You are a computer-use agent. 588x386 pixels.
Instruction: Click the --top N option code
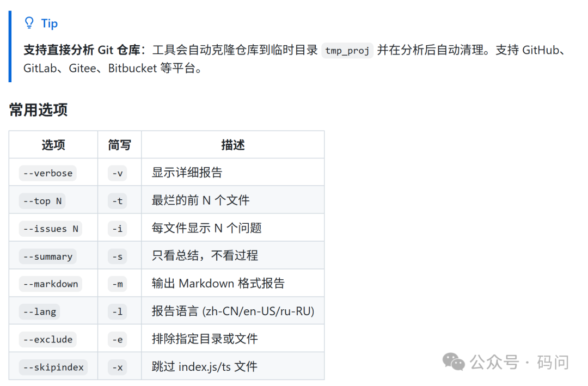[x=42, y=201]
